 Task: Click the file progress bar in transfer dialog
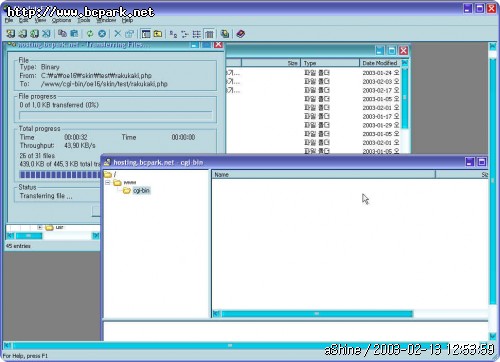coord(116,116)
